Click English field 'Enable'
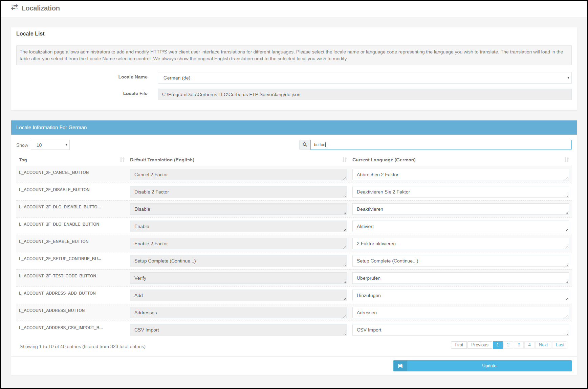The height and width of the screenshot is (389, 588). click(x=238, y=226)
